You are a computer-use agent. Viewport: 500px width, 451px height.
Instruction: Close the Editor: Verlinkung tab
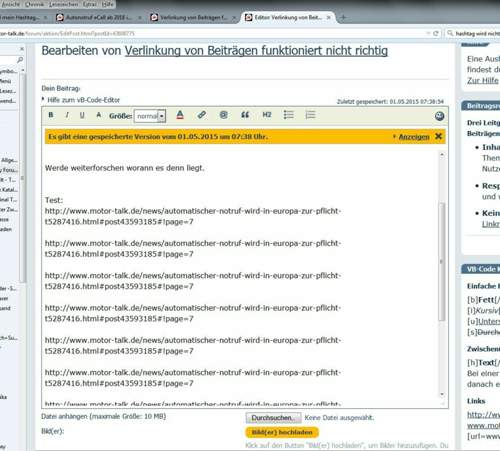coord(329,17)
